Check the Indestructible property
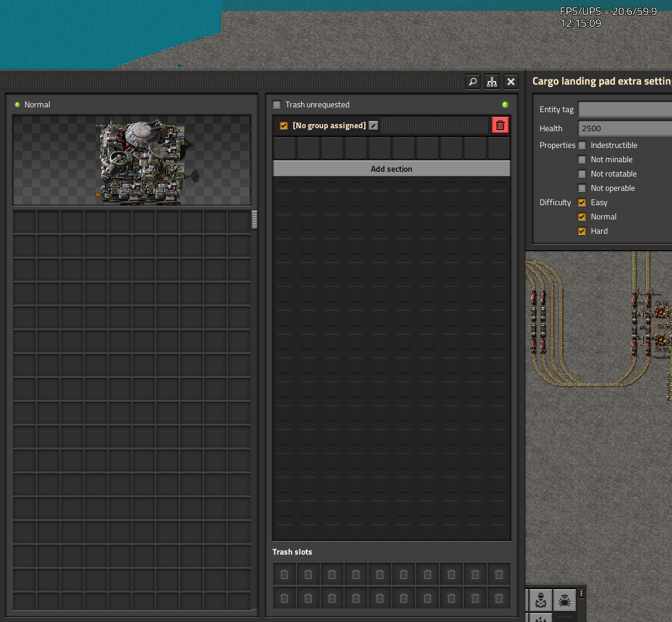The width and height of the screenshot is (672, 622). (x=583, y=146)
